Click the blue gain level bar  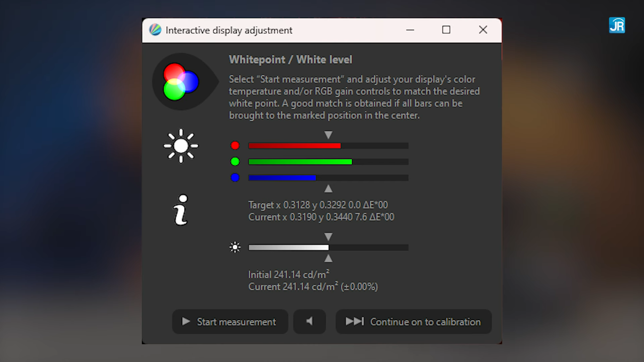coord(328,178)
